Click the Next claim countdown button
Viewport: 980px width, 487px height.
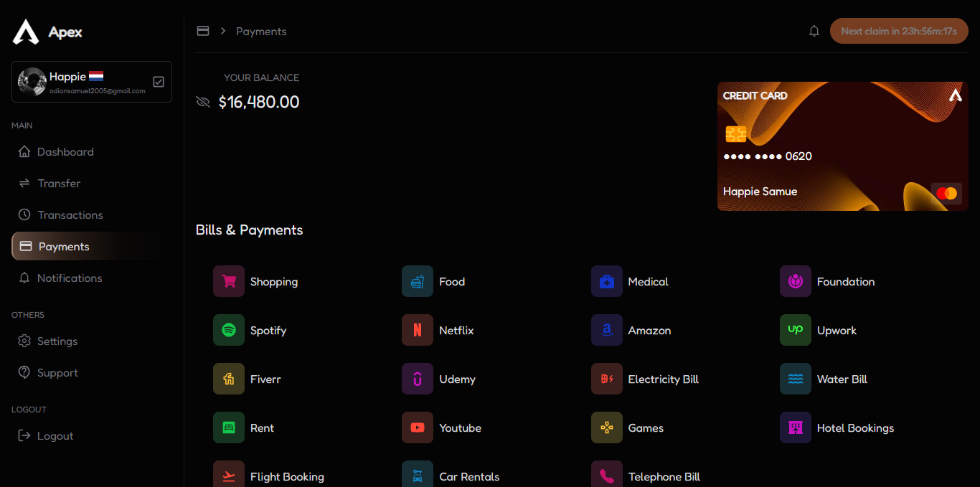(x=899, y=31)
